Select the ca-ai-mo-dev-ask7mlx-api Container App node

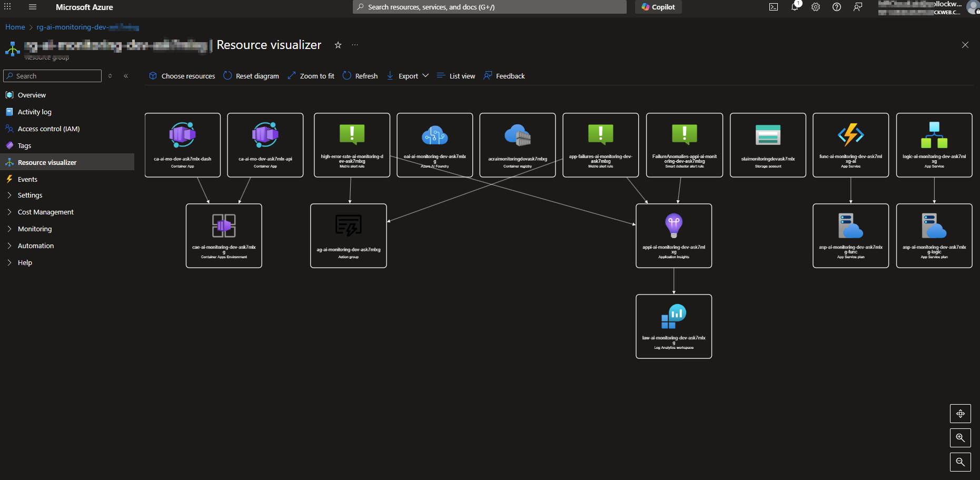tap(265, 145)
